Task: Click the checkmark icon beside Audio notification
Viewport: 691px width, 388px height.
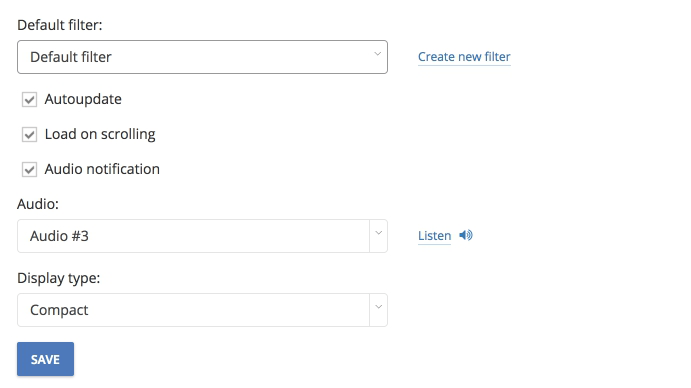Action: 30,169
